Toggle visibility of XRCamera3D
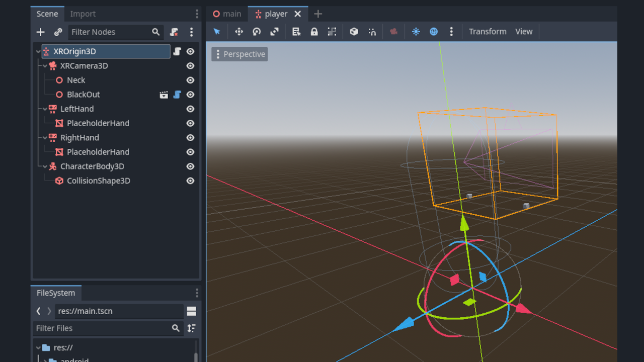This screenshot has height=362, width=644. [x=190, y=66]
